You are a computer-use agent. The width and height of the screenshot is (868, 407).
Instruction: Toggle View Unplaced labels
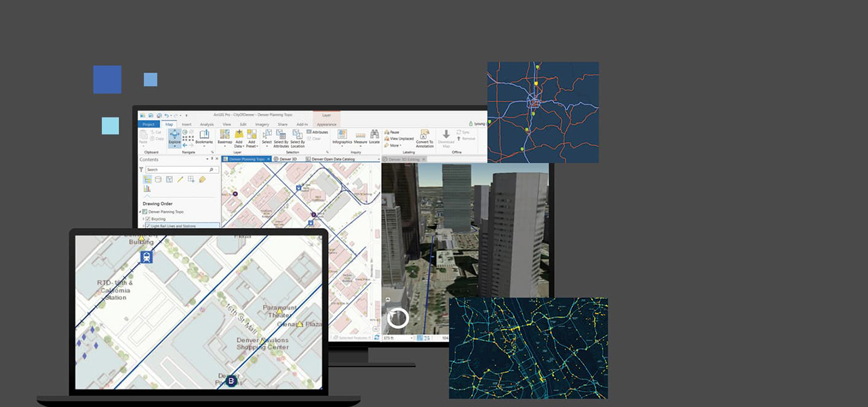click(x=399, y=138)
